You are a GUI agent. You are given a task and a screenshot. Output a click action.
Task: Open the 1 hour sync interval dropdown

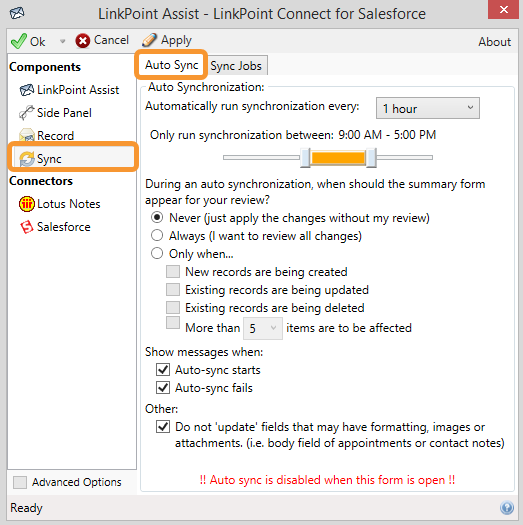tap(428, 108)
